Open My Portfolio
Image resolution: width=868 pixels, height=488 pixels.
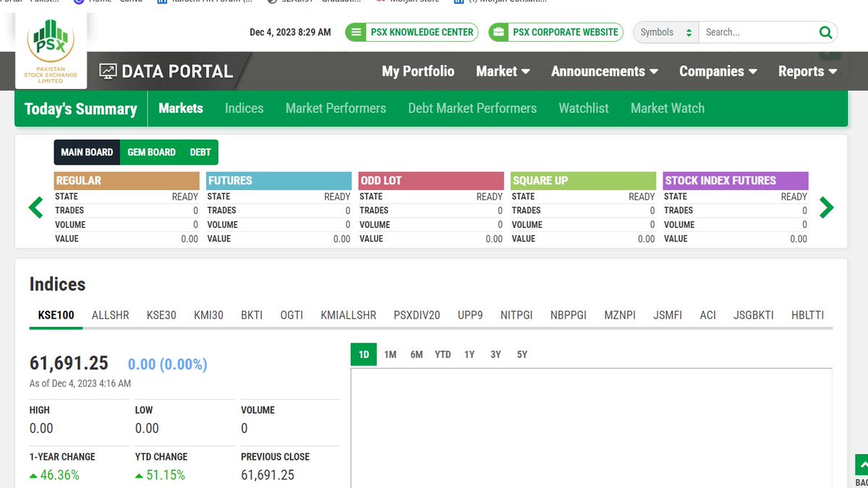click(418, 71)
